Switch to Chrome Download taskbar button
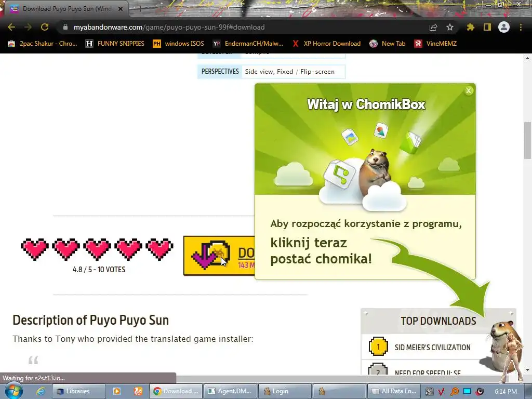The height and width of the screenshot is (399, 532). click(176, 391)
